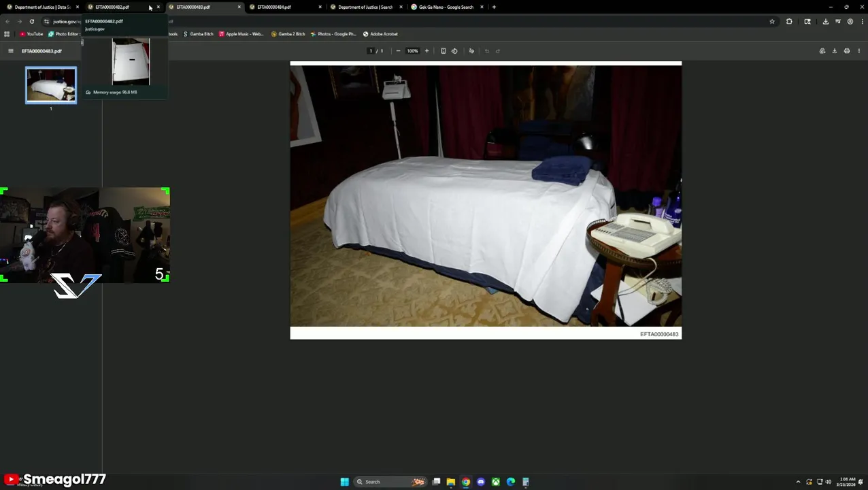This screenshot has height=490, width=868.
Task: Download the PDF file
Action: point(835,51)
